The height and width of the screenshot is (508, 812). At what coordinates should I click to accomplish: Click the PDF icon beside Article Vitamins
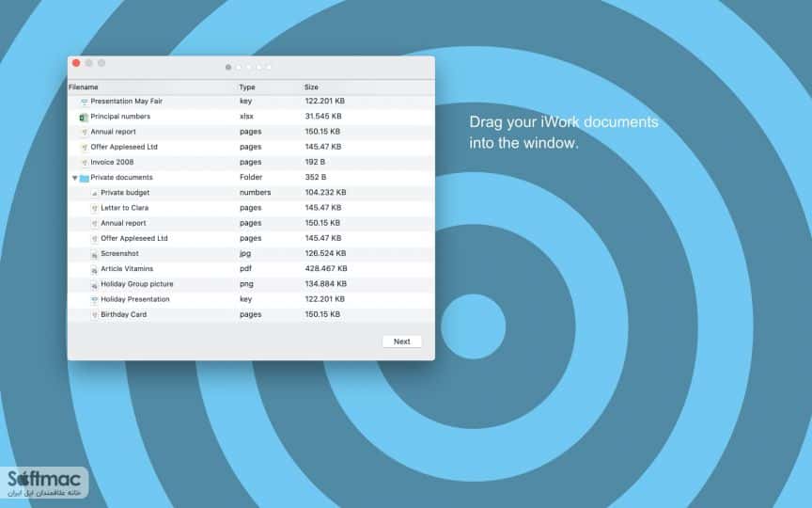[x=94, y=270]
